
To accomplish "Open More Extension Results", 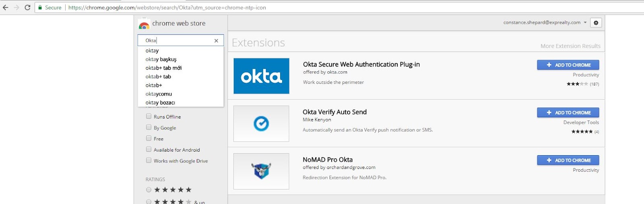I will click(570, 46).
